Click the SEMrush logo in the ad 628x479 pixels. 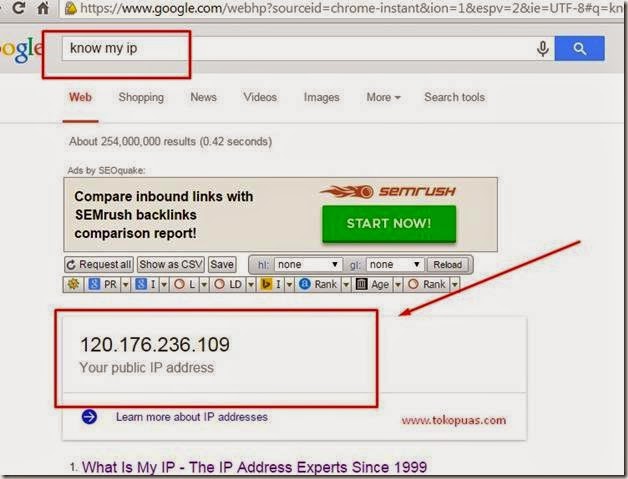388,191
